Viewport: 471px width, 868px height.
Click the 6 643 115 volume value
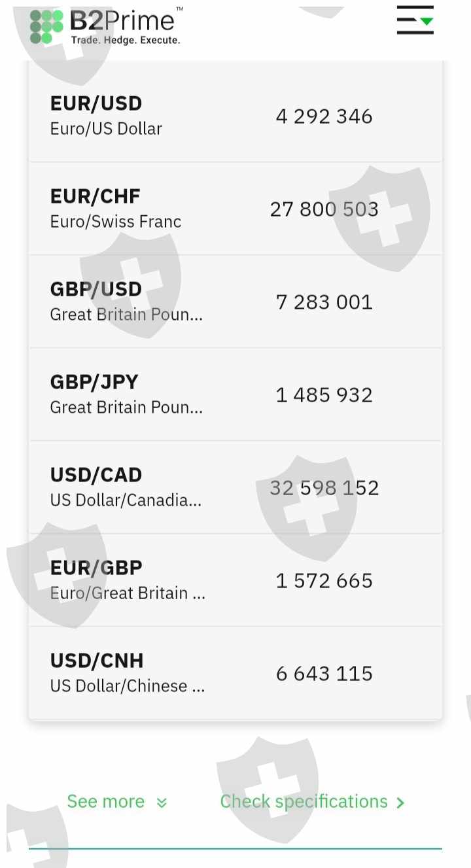(x=324, y=674)
